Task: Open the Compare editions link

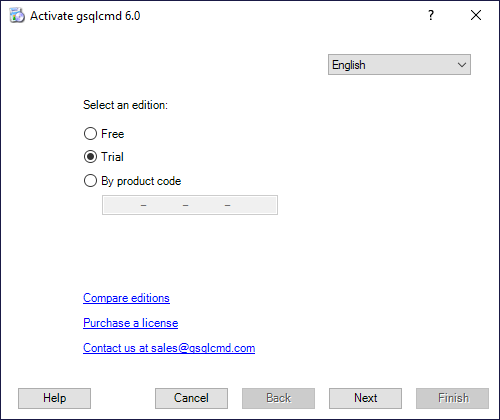Action: point(126,298)
